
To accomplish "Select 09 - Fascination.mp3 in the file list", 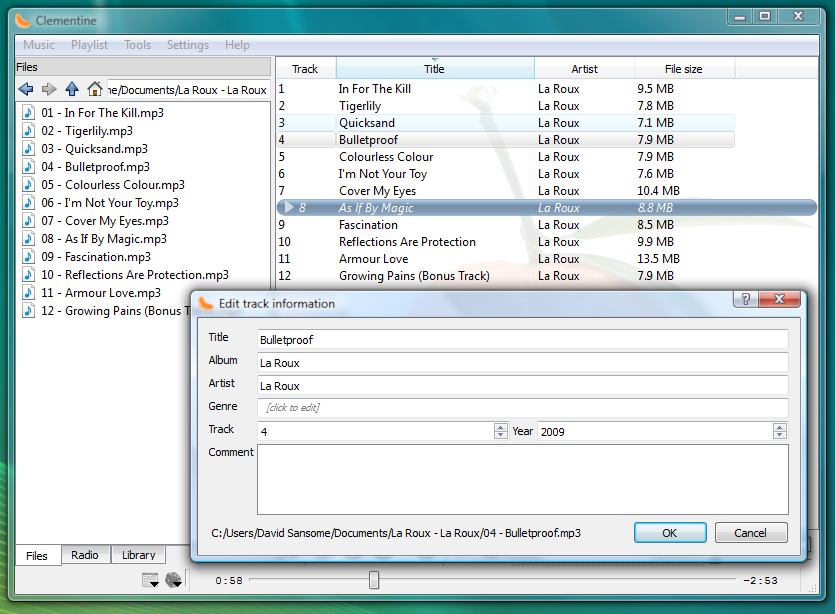I will 96,257.
